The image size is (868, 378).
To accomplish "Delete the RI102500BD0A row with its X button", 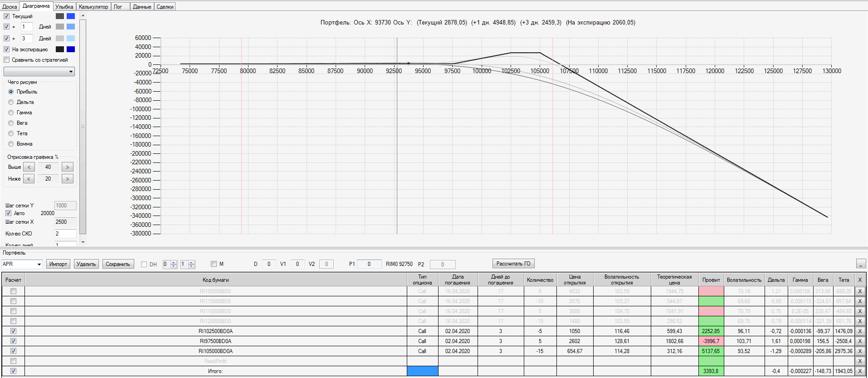I will (x=859, y=331).
